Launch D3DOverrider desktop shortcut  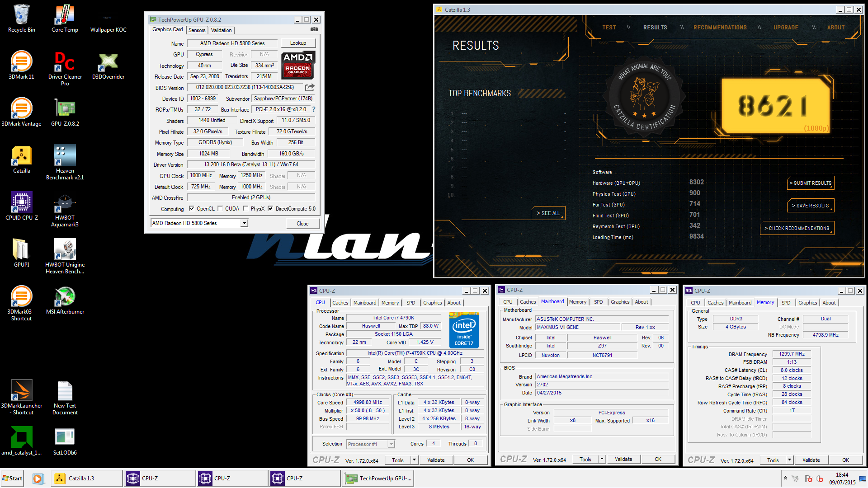(108, 65)
